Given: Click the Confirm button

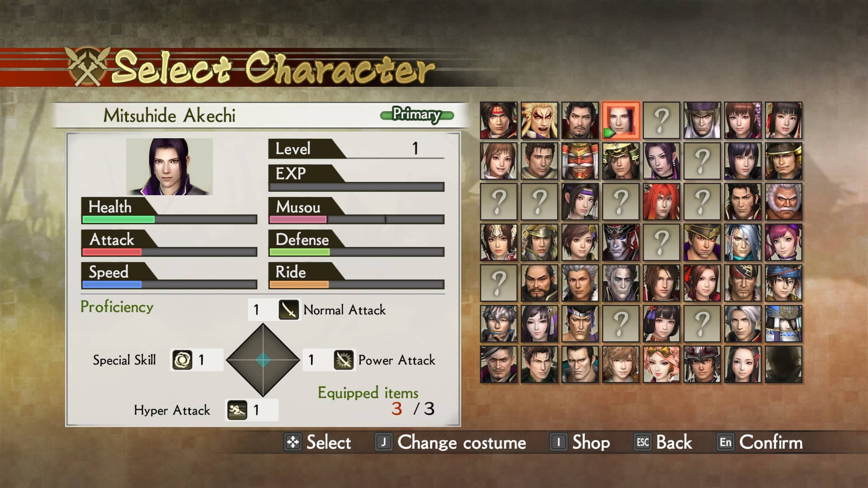Looking at the screenshot, I should [760, 442].
